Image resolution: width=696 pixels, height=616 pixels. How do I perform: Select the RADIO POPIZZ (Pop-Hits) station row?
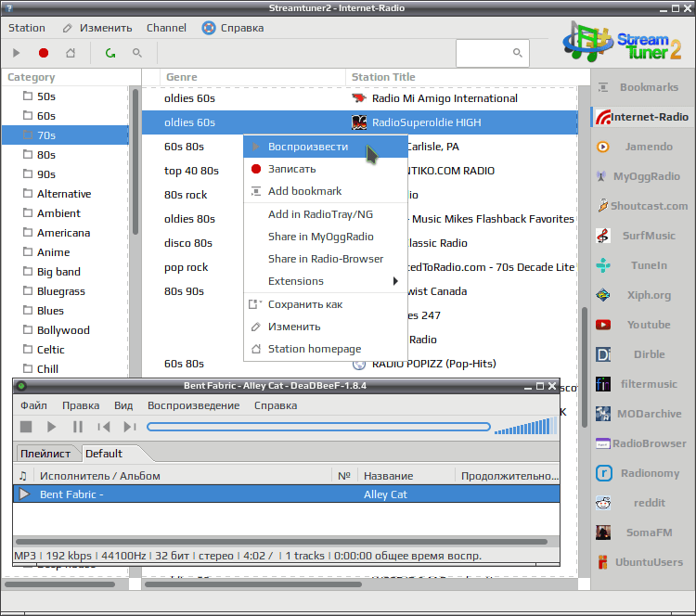[x=359, y=364]
